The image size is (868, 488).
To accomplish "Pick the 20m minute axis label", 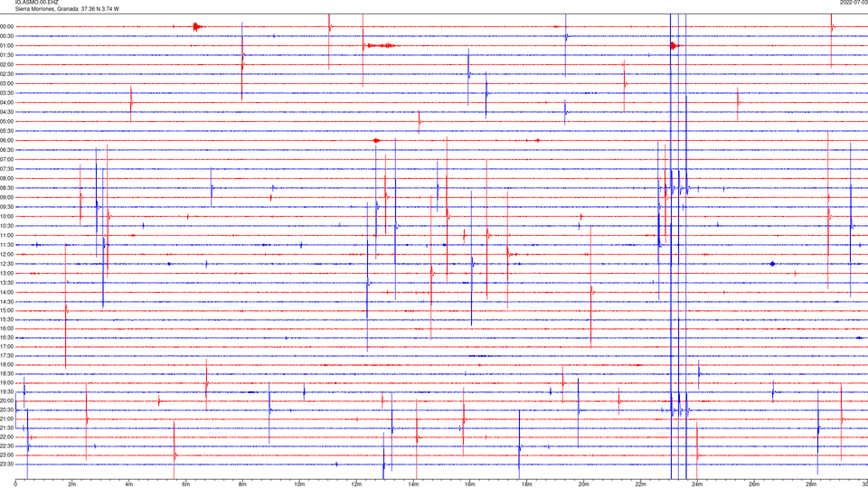I will (583, 484).
